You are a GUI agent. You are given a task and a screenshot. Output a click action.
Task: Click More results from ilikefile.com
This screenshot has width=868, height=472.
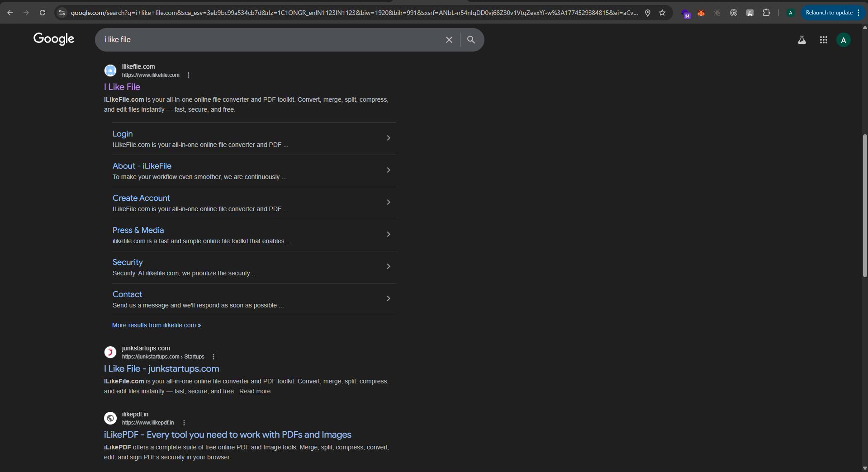pos(157,325)
